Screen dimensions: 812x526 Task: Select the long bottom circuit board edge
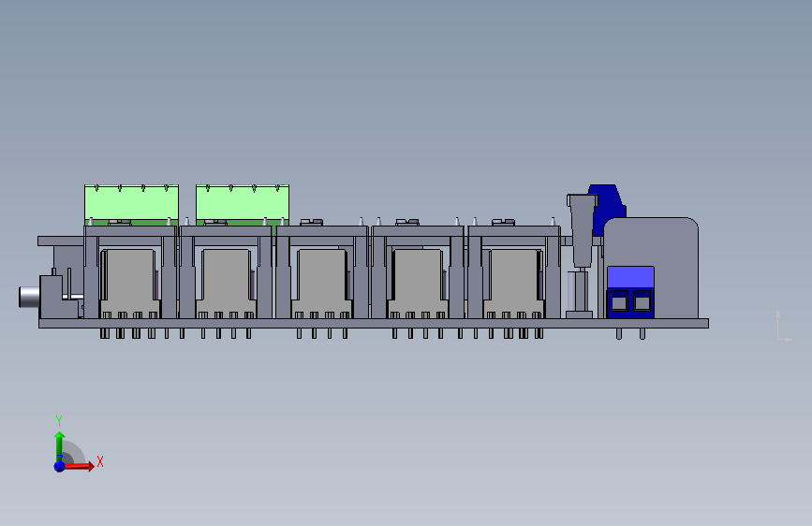click(x=374, y=324)
